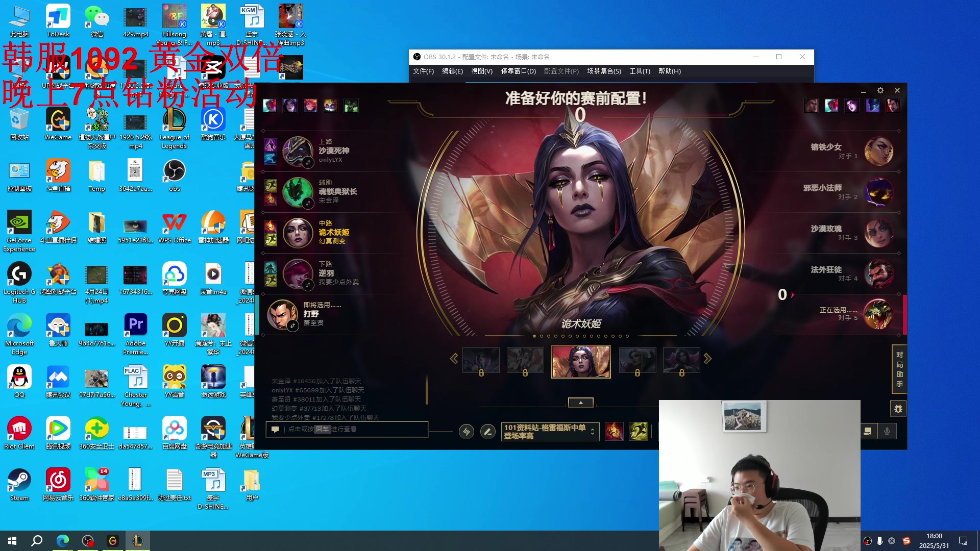Previous skin arrow in skin carousel
The height and width of the screenshot is (551, 980).
click(454, 359)
